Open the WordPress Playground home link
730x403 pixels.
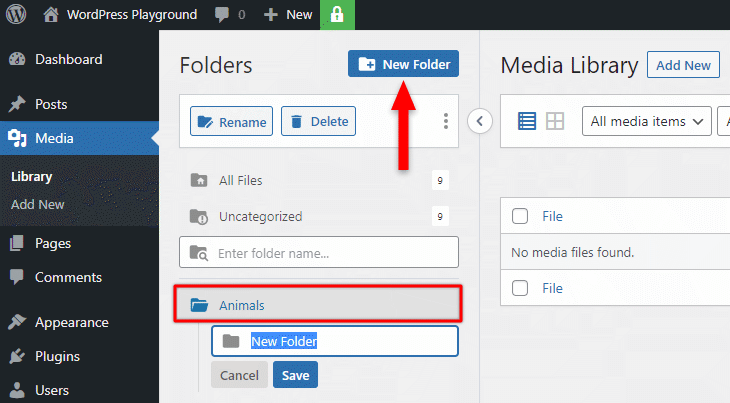tap(120, 15)
